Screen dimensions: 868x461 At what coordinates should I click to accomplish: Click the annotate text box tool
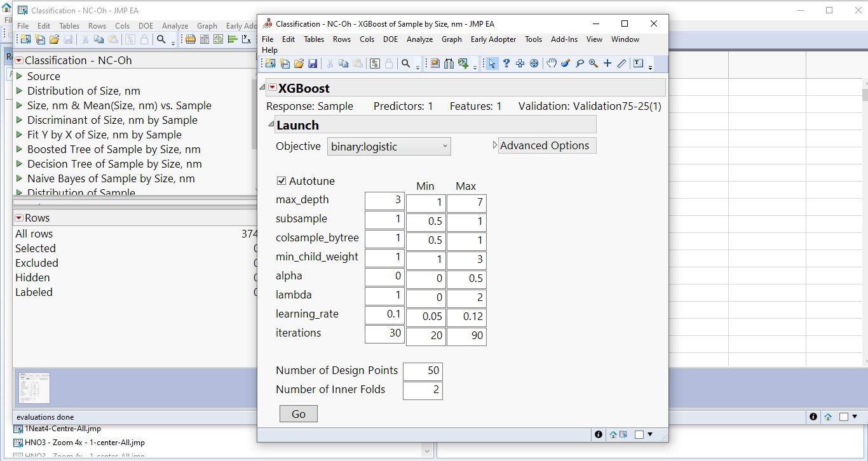638,63
